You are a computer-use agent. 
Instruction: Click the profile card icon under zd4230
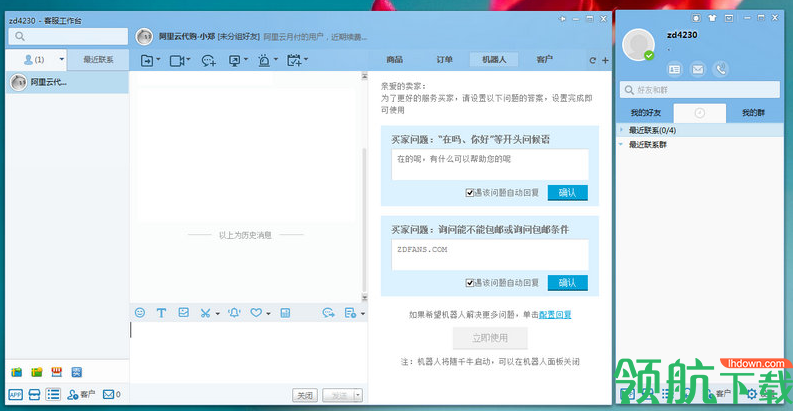pyautogui.click(x=674, y=69)
